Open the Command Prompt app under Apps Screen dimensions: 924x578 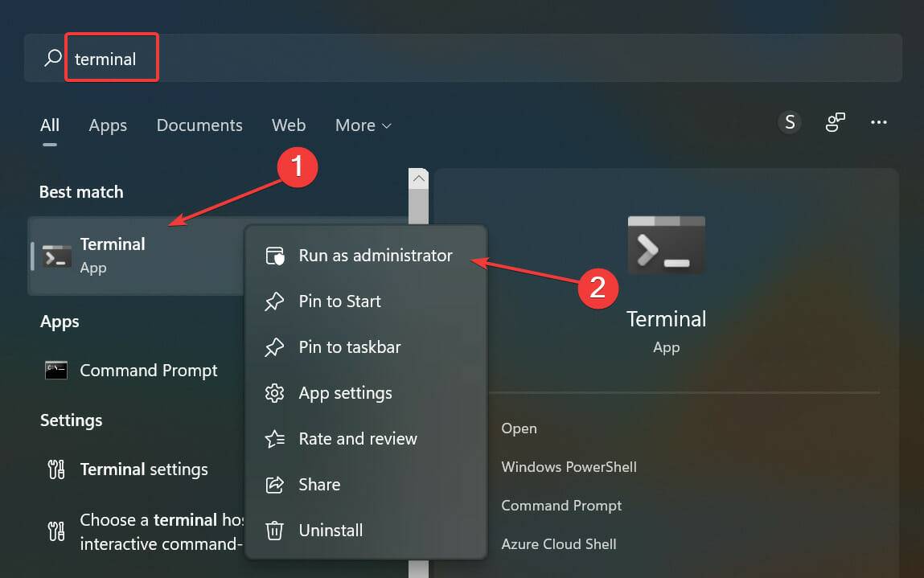coord(148,370)
